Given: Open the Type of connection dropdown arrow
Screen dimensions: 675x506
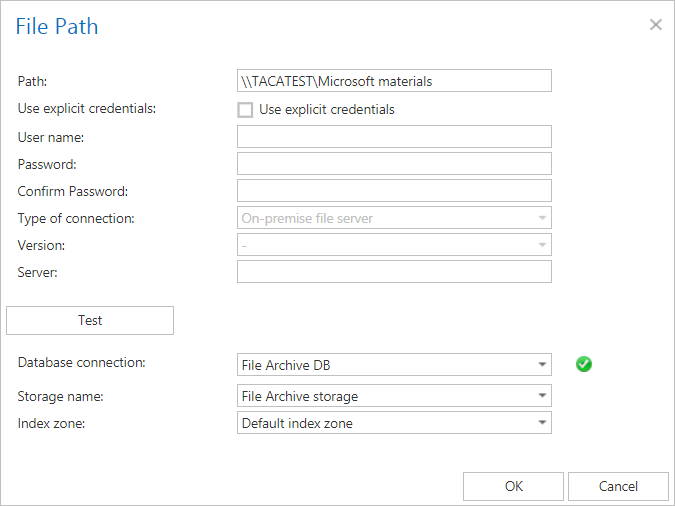Looking at the screenshot, I should (x=542, y=218).
